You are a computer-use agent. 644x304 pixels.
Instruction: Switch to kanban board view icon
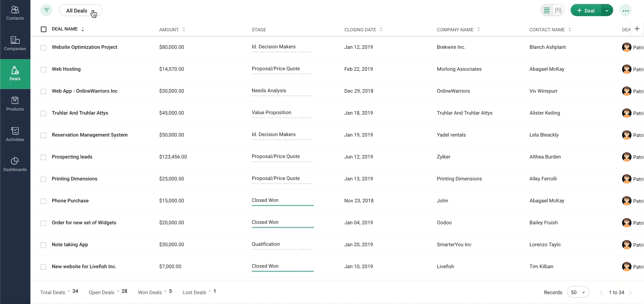pos(558,10)
